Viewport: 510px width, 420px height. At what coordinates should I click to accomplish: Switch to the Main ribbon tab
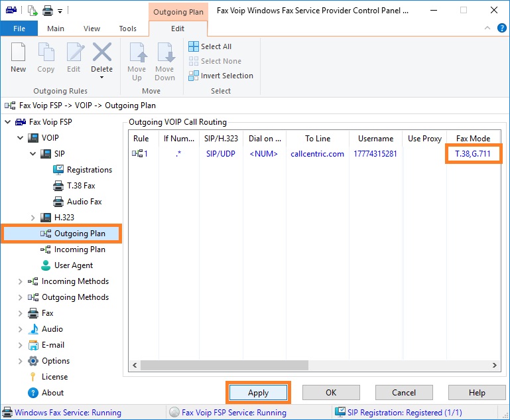pyautogui.click(x=56, y=29)
